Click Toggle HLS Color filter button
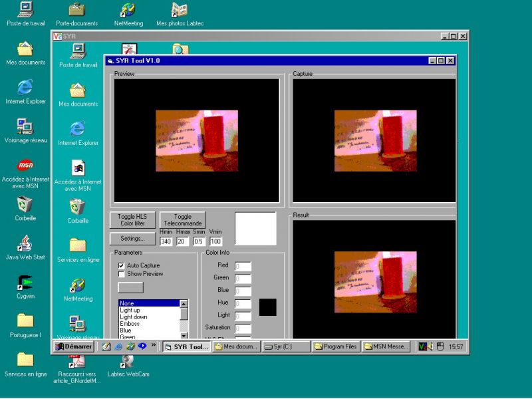 pos(132,220)
